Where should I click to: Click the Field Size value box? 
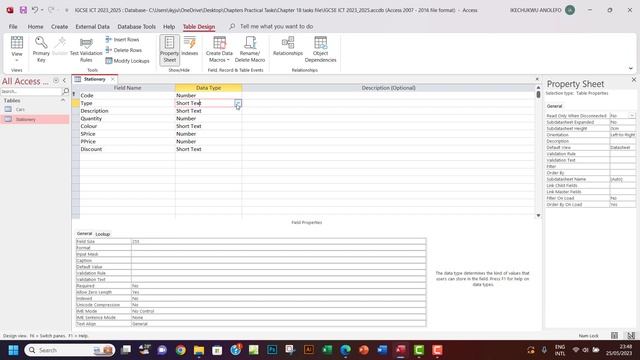(x=279, y=242)
